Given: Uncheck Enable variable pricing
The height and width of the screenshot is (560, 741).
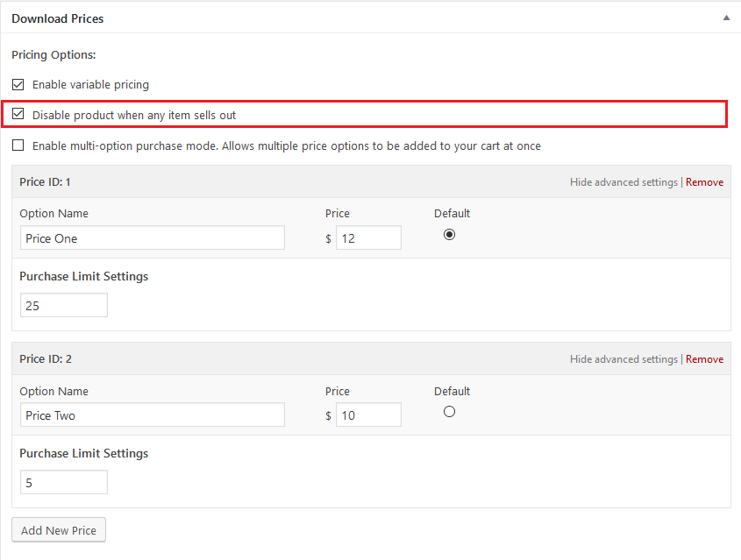Looking at the screenshot, I should (x=18, y=85).
